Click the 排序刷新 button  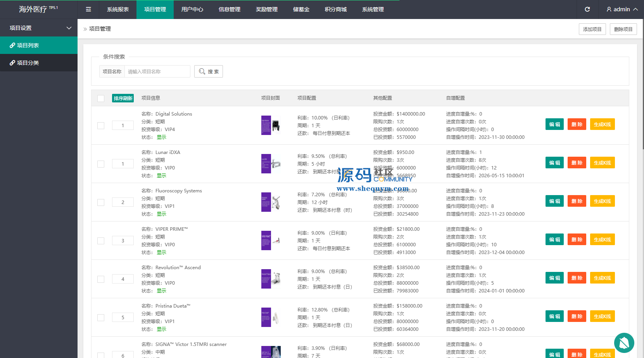[123, 98]
